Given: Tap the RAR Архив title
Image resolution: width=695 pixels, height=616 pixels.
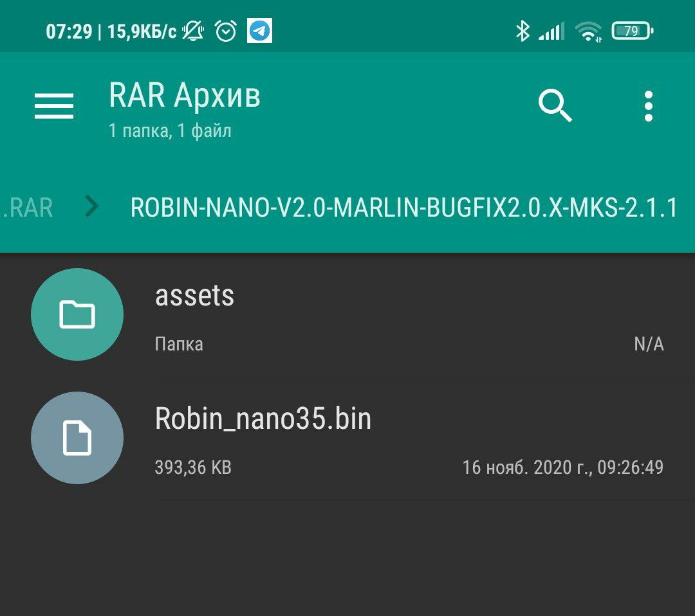Looking at the screenshot, I should click(185, 96).
